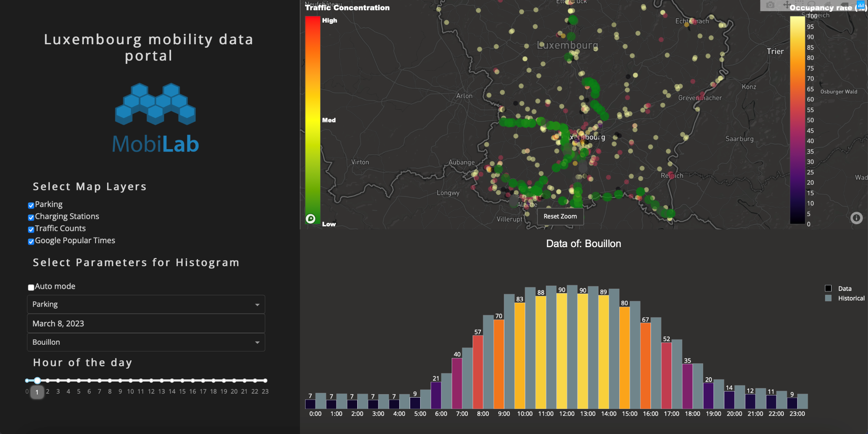Open the March 8, 2023 date picker
The height and width of the screenshot is (434, 868).
coord(146,323)
